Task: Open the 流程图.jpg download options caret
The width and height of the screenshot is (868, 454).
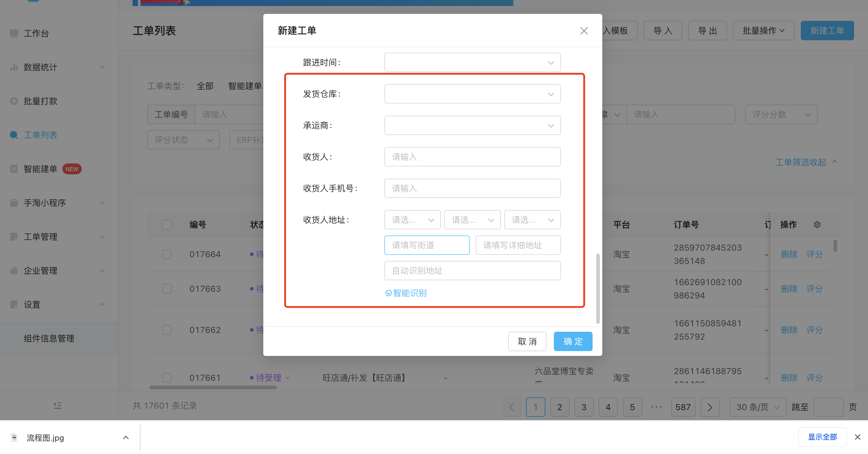Action: [x=126, y=437]
